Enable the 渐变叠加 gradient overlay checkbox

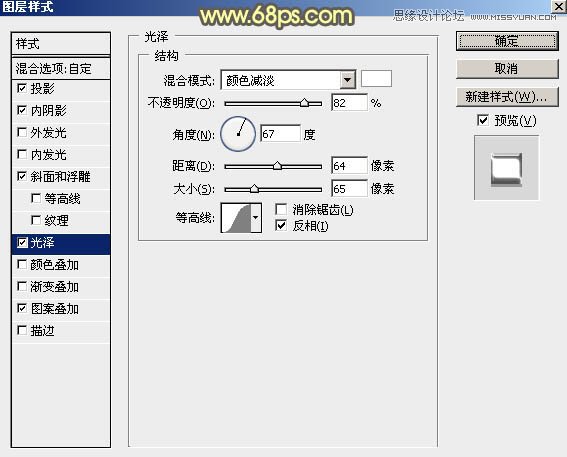point(22,287)
